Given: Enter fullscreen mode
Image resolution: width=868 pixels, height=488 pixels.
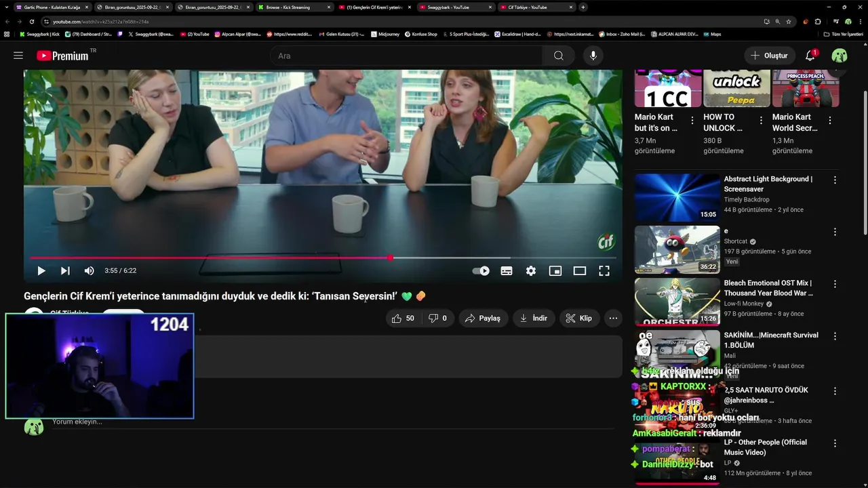Looking at the screenshot, I should [x=604, y=270].
